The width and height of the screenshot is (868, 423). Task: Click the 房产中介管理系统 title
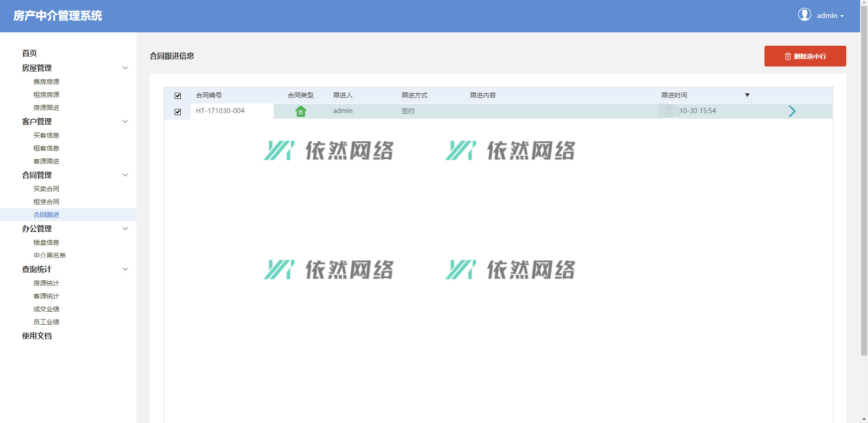pyautogui.click(x=58, y=16)
